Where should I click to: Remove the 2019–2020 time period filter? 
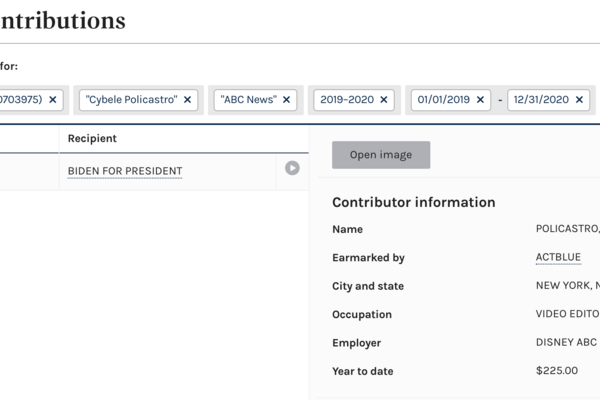pyautogui.click(x=385, y=100)
